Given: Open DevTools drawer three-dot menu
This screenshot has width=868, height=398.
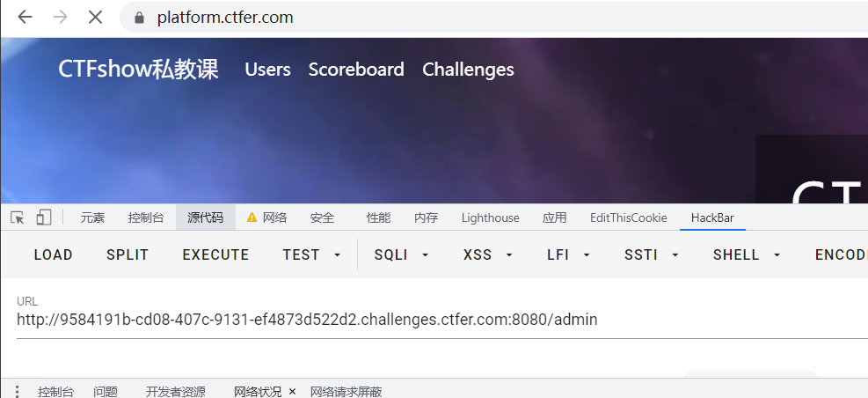Looking at the screenshot, I should pyautogui.click(x=18, y=391).
